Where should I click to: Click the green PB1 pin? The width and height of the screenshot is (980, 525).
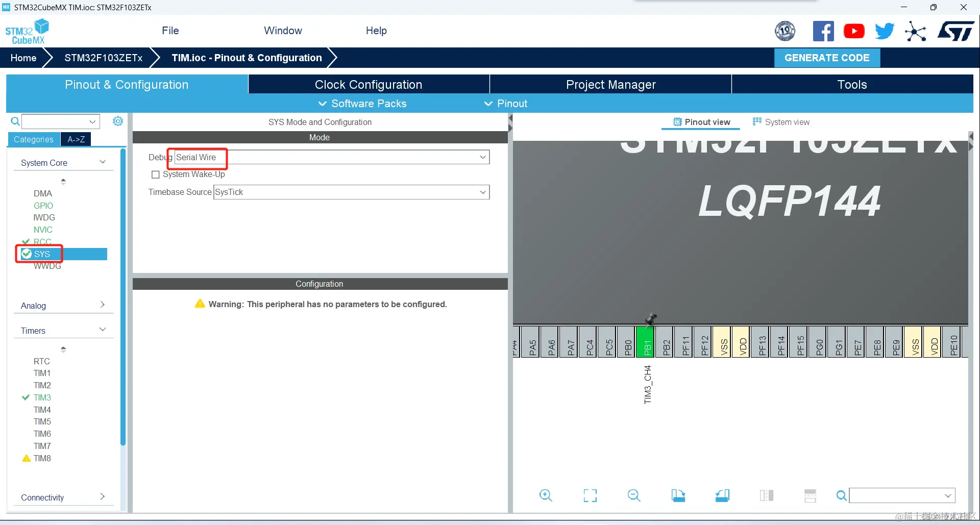645,342
